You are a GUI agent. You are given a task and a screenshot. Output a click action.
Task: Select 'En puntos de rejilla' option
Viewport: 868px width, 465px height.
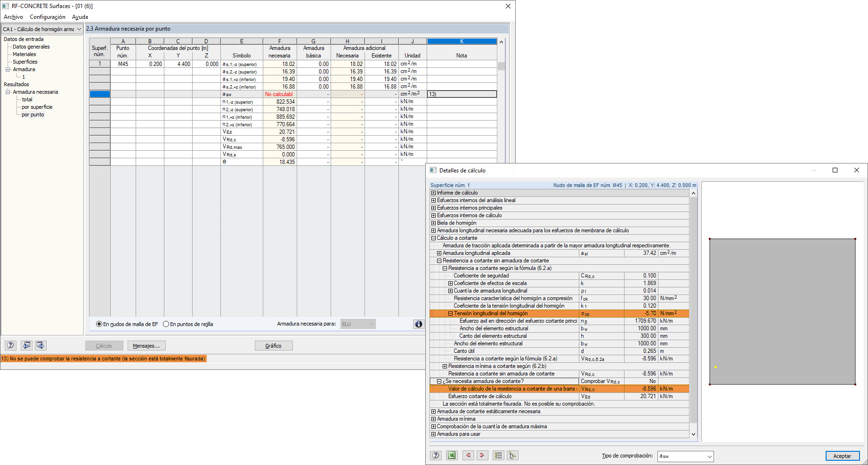click(187, 324)
